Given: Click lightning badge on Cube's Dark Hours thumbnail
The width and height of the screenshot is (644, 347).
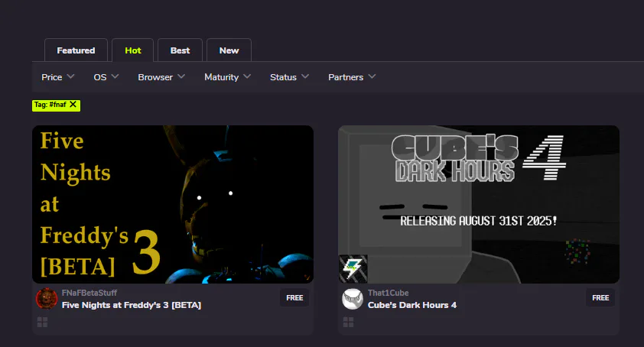Looking at the screenshot, I should pos(353,269).
